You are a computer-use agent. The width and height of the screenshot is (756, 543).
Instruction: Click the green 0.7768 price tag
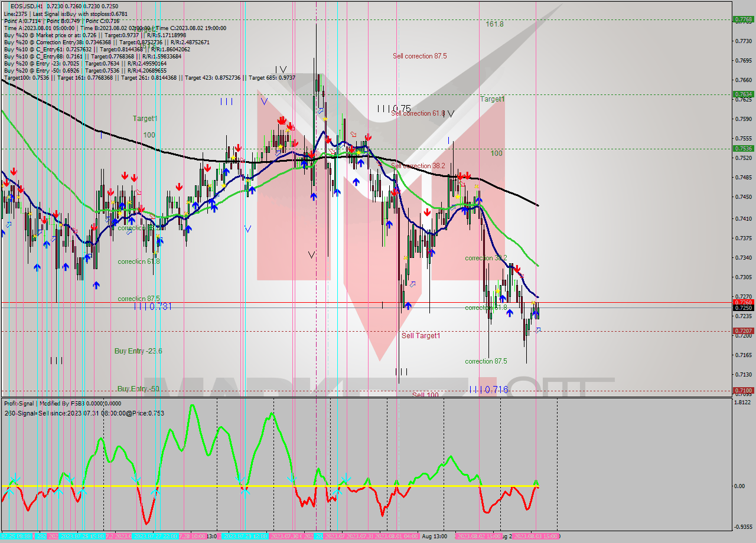[x=742, y=19]
